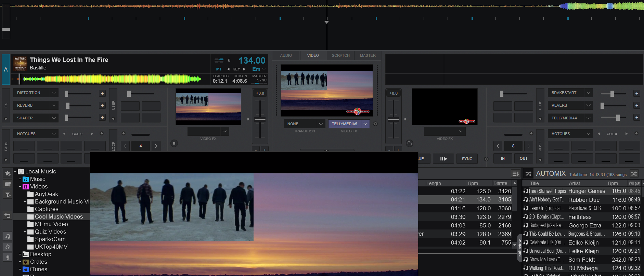Switch to the MASTER tab
The width and height of the screenshot is (644, 276).
point(368,55)
